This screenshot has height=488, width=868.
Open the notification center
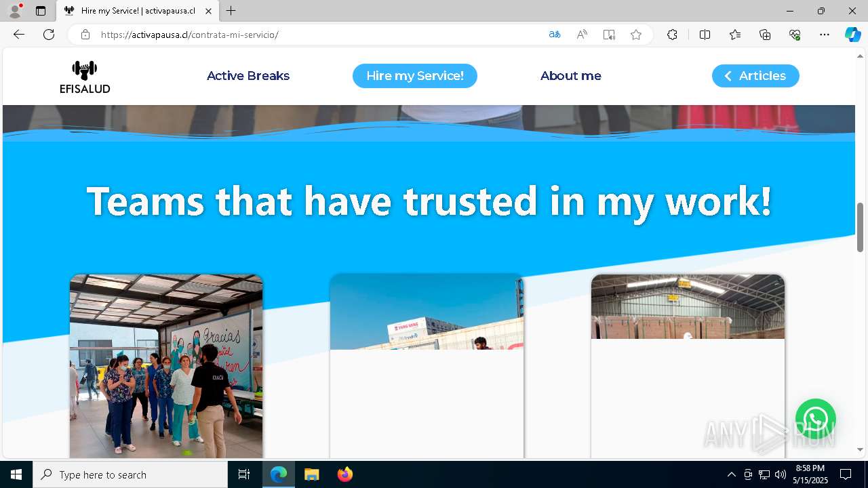[846, 474]
